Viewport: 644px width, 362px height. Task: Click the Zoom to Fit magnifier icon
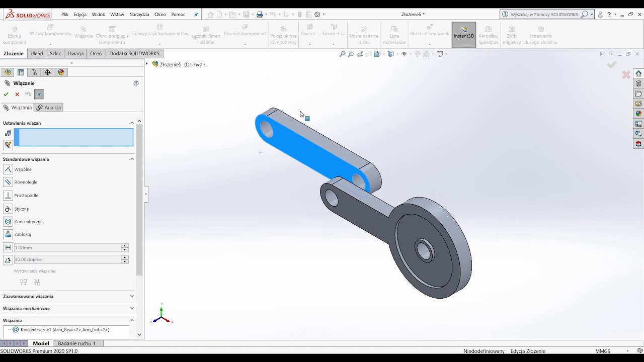[342, 54]
